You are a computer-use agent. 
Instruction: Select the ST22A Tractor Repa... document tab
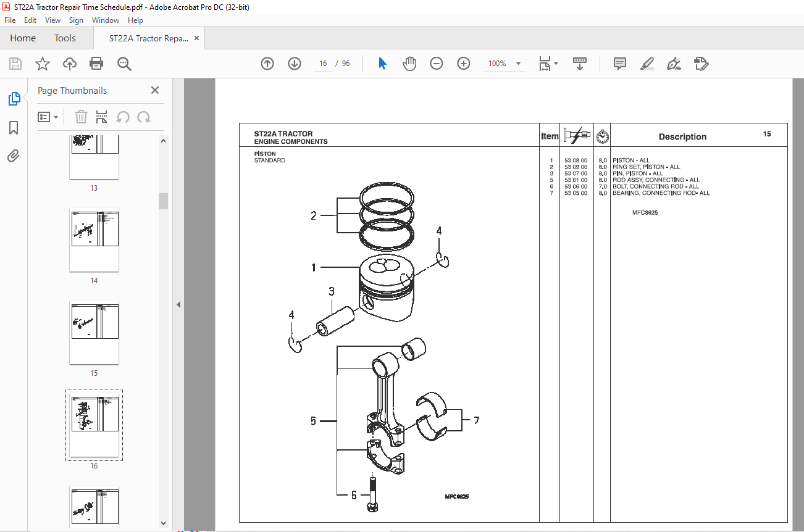click(149, 38)
